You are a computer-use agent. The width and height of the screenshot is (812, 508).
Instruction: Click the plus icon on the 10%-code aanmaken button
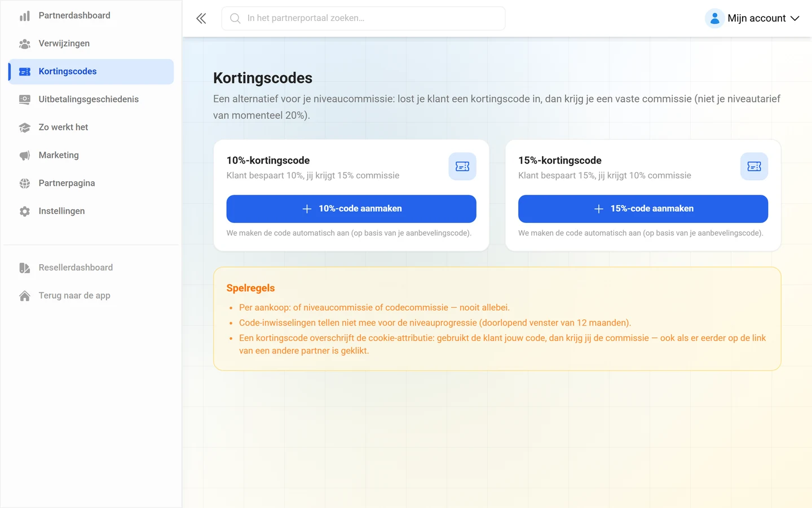pos(307,209)
